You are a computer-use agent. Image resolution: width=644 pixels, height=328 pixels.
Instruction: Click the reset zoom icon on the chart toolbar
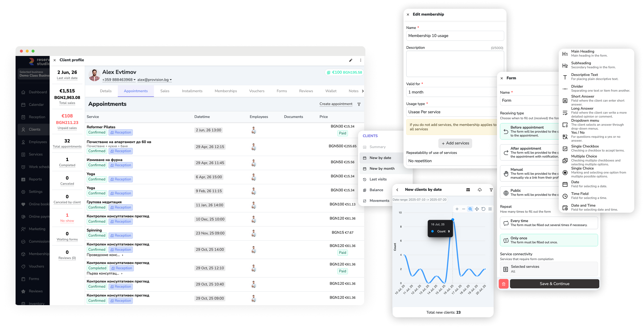tap(483, 209)
